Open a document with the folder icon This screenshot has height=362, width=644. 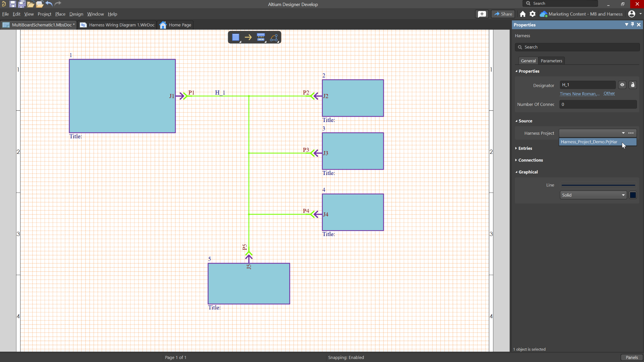pyautogui.click(x=31, y=4)
